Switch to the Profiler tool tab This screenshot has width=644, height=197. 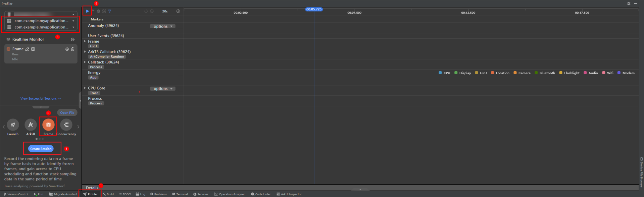coord(90,194)
